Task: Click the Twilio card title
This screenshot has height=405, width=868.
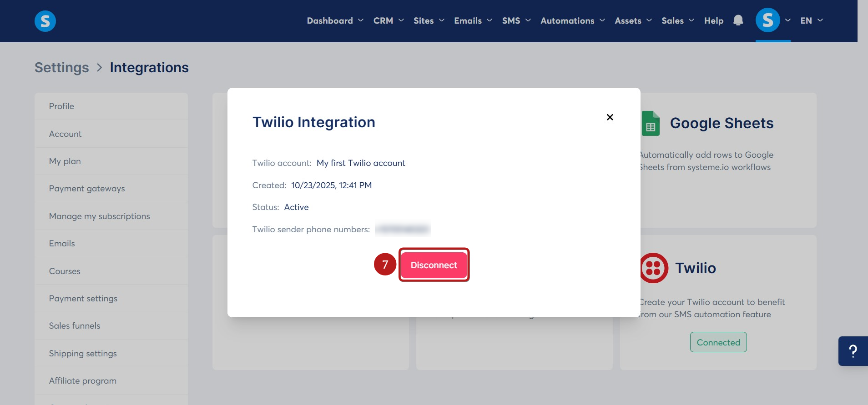Action: 696,268
